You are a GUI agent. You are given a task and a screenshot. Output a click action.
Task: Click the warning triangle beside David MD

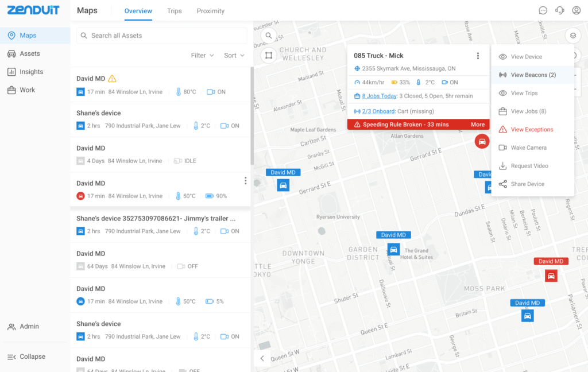tap(112, 79)
